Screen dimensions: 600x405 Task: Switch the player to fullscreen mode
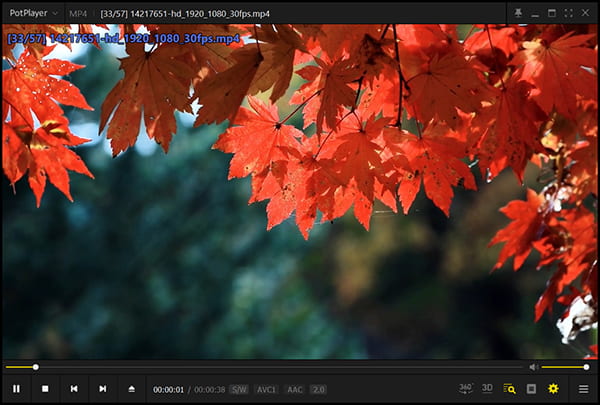[x=569, y=13]
